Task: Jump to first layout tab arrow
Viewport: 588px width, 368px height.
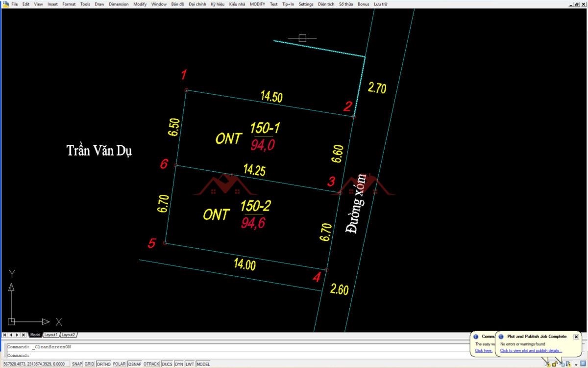Action: (5, 335)
